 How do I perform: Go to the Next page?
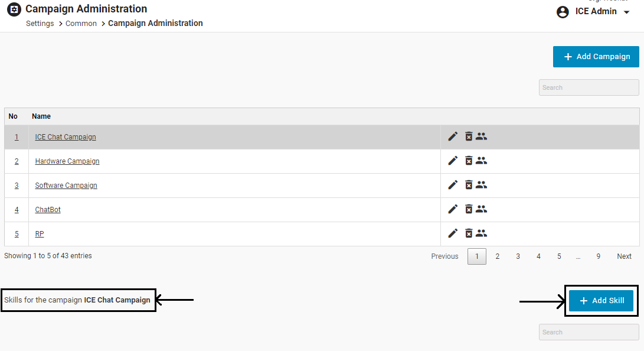(624, 256)
